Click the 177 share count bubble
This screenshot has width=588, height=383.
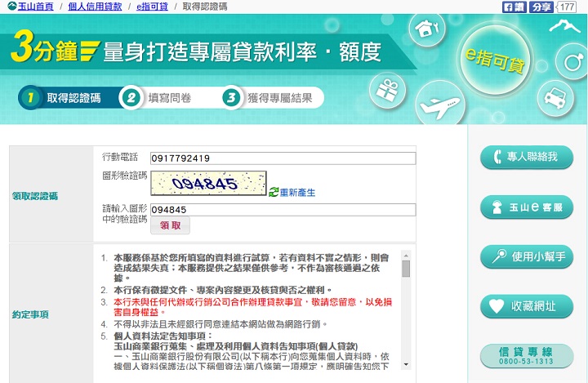[x=567, y=7]
